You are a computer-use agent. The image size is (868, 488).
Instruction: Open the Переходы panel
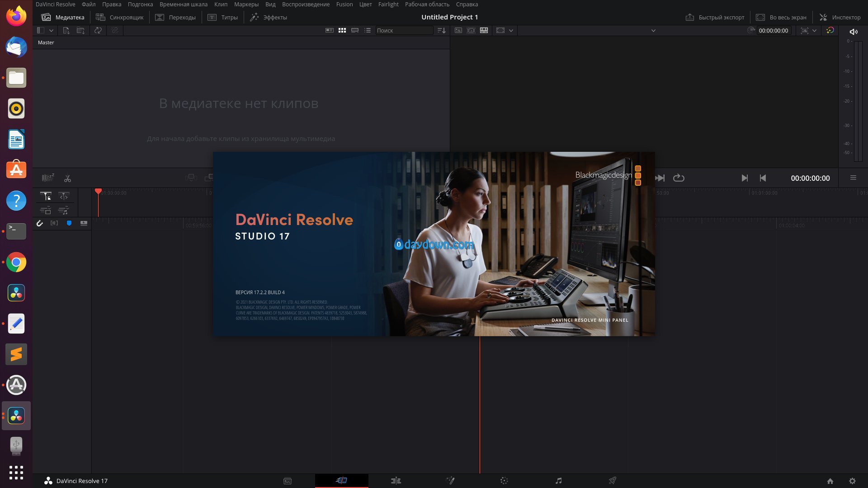coord(175,17)
